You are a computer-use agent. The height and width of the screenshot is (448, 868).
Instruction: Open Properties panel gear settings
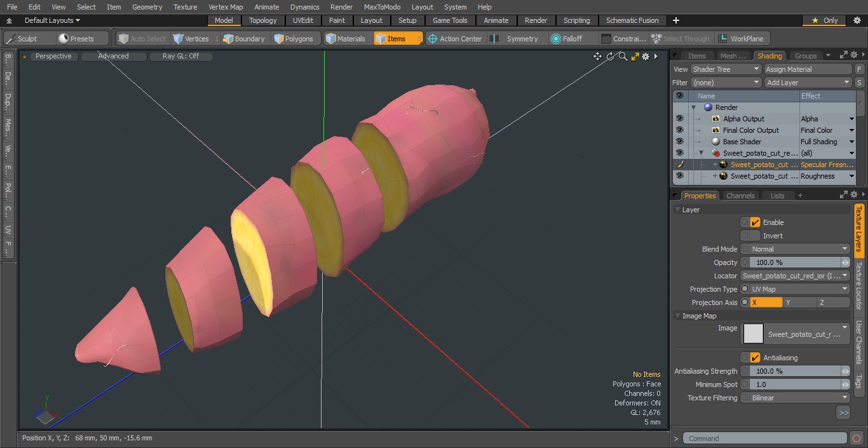click(855, 195)
